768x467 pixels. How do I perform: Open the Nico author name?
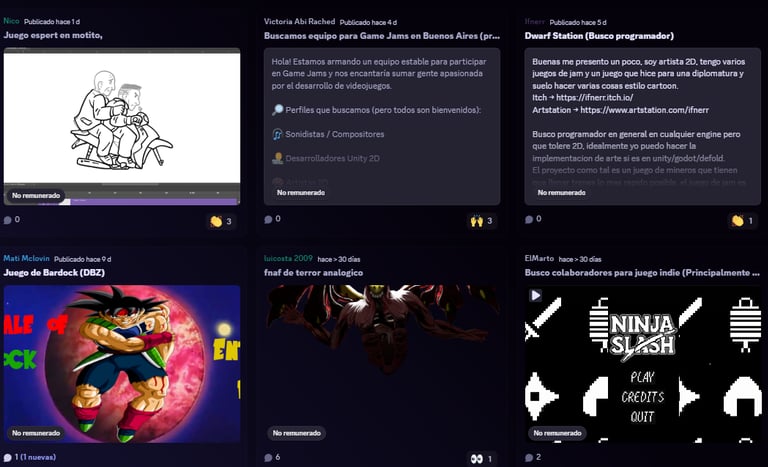tap(11, 21)
